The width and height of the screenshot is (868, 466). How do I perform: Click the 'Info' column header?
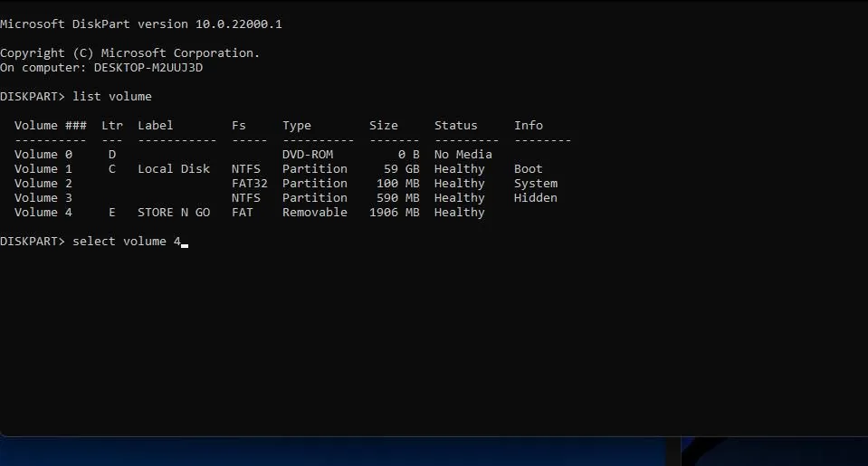tap(528, 126)
